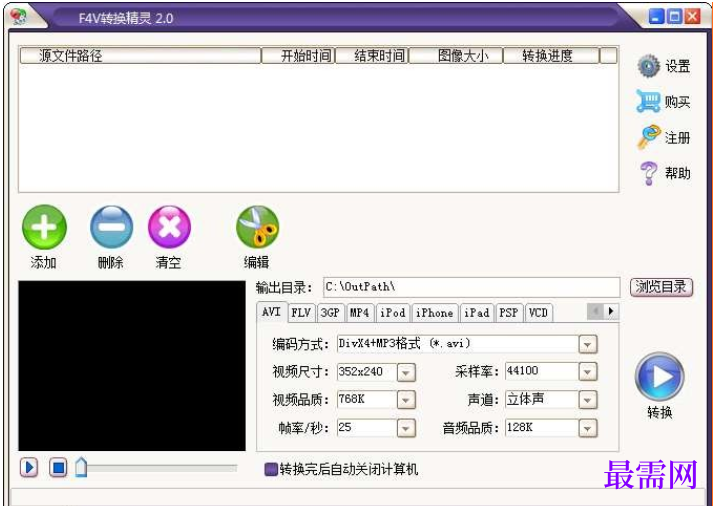The width and height of the screenshot is (716, 506).
Task: Switch to the FLV format tab
Action: (301, 313)
